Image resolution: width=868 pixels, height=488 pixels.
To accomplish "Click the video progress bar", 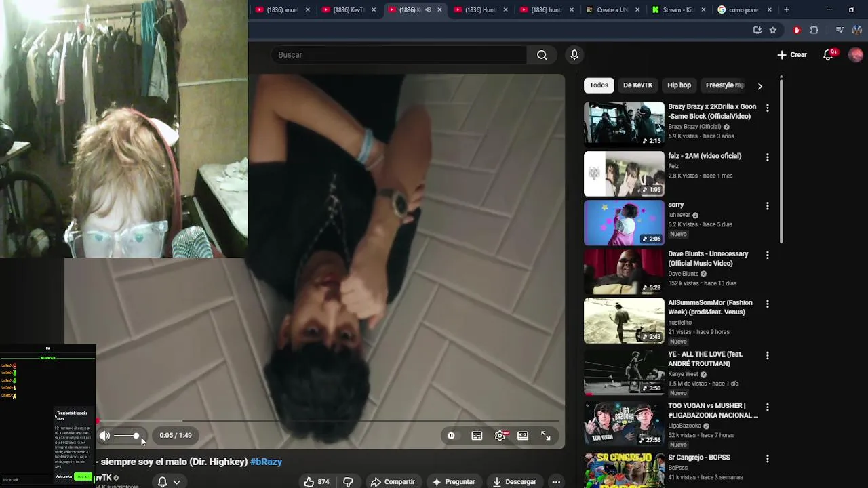I will click(x=329, y=421).
